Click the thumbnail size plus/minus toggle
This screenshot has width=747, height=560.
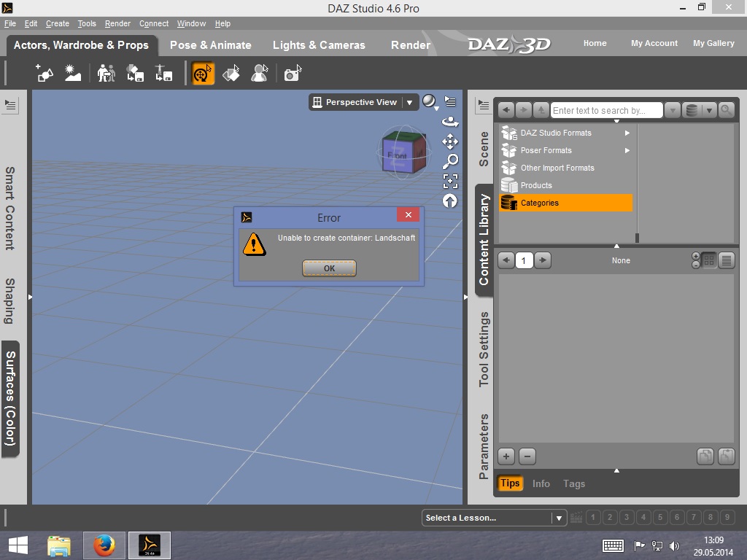click(x=695, y=260)
